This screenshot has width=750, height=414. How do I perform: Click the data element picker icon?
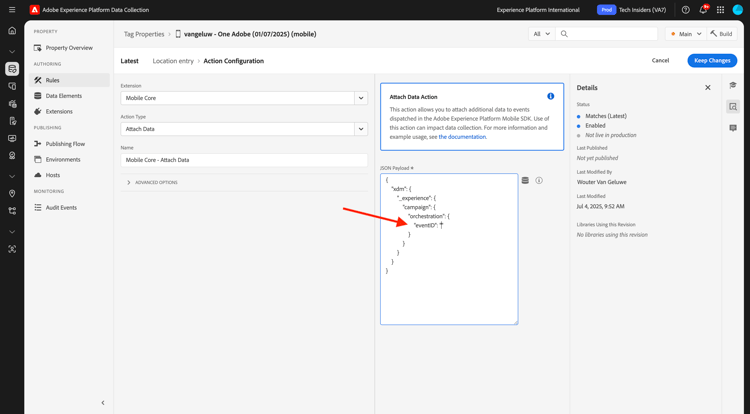pos(525,180)
